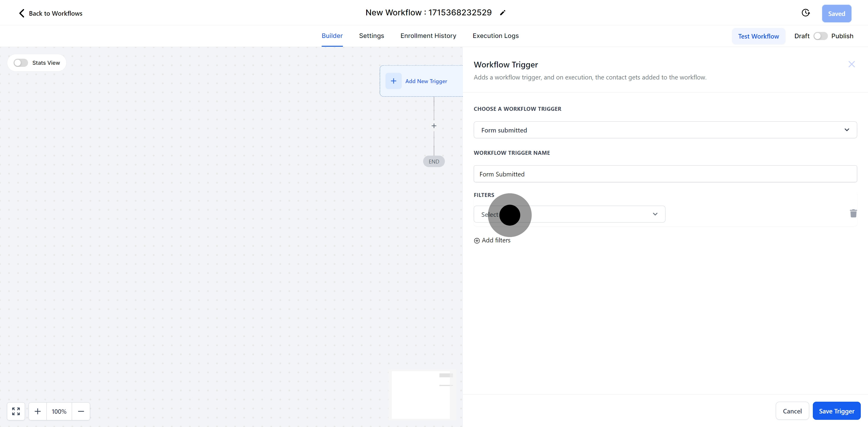Click the Add New Trigger plus icon
This screenshot has height=427, width=868.
[x=393, y=81]
